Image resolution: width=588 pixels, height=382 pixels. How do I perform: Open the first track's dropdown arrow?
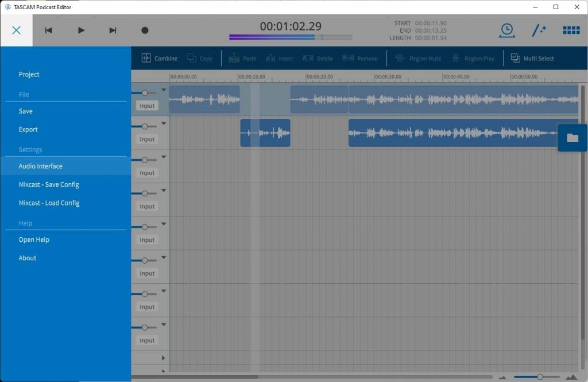[x=163, y=89]
